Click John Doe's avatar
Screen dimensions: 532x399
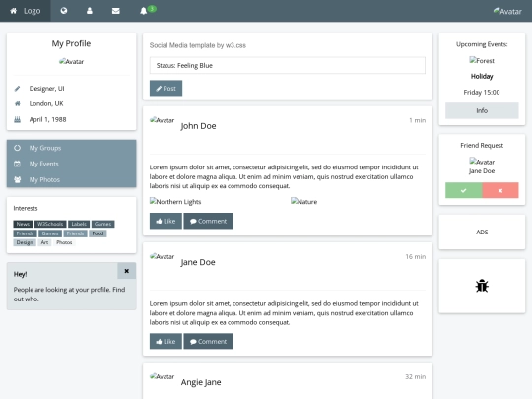click(x=162, y=120)
